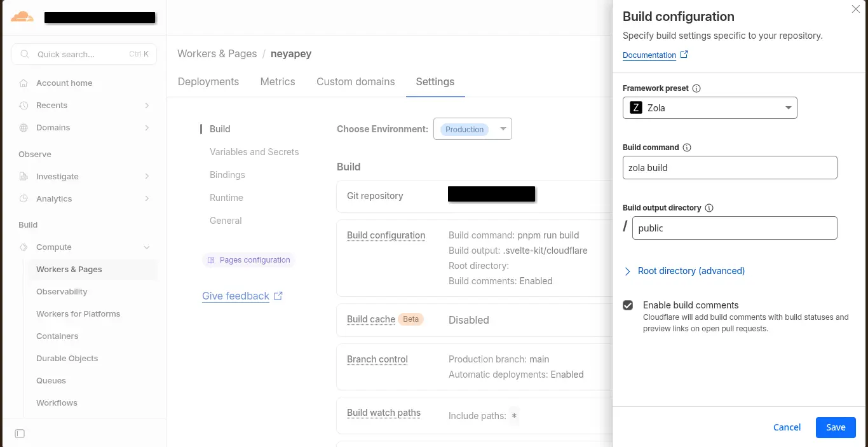Click the Workers & Pages breadcrumb
The width and height of the screenshot is (868, 447).
click(x=217, y=54)
